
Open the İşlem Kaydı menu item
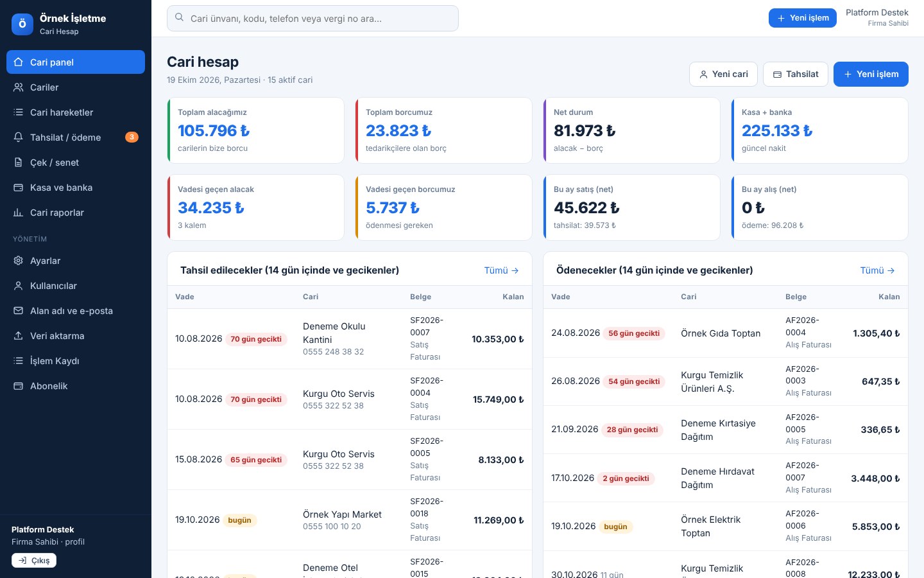click(76, 361)
